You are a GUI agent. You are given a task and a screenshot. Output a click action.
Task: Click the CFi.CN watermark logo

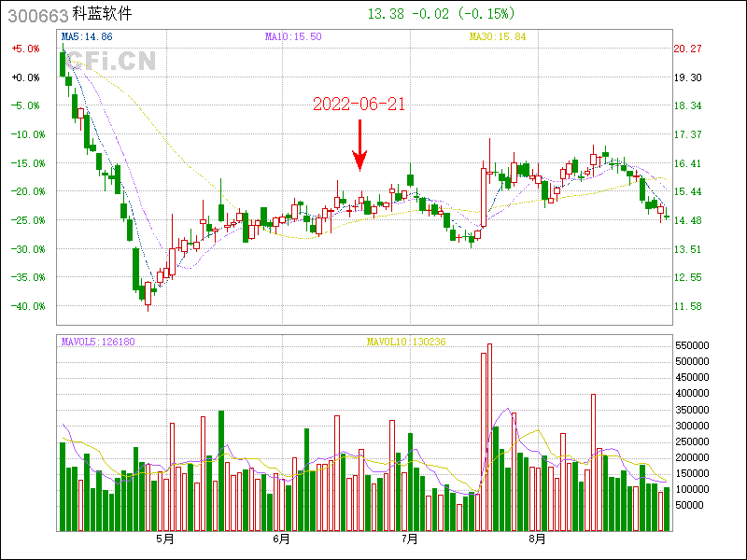pyautogui.click(x=109, y=62)
